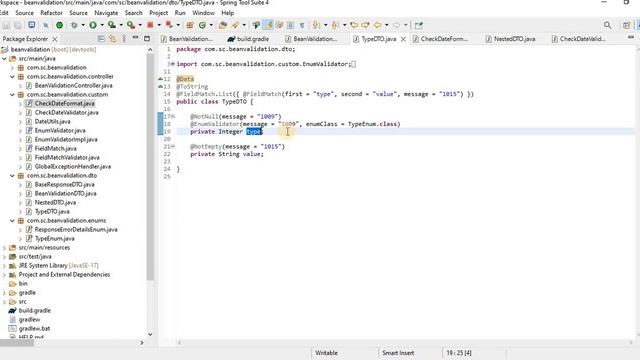This screenshot has height=360, width=640.
Task: Switch to the NestedDTO.java editor tab
Action: point(510,39)
